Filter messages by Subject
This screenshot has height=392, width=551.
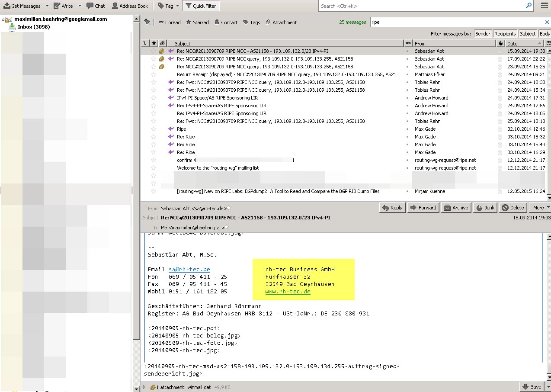point(527,34)
